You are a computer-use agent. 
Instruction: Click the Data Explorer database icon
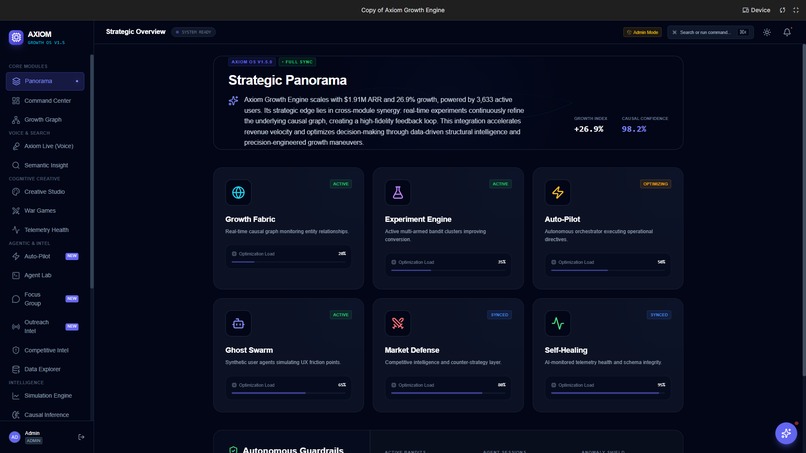(16, 369)
